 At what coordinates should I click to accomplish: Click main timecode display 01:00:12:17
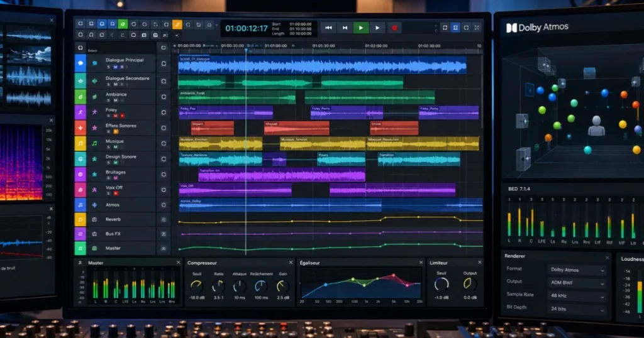click(246, 28)
